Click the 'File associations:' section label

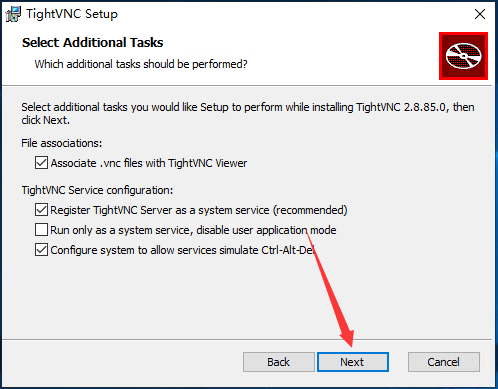tap(62, 143)
